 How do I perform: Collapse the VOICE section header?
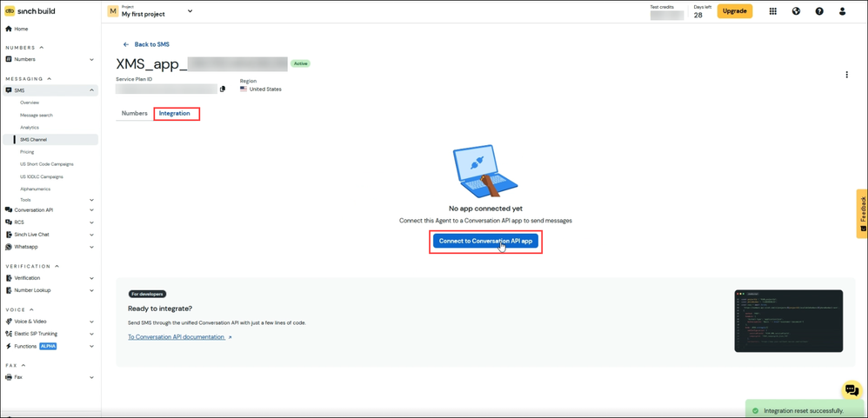[20, 309]
